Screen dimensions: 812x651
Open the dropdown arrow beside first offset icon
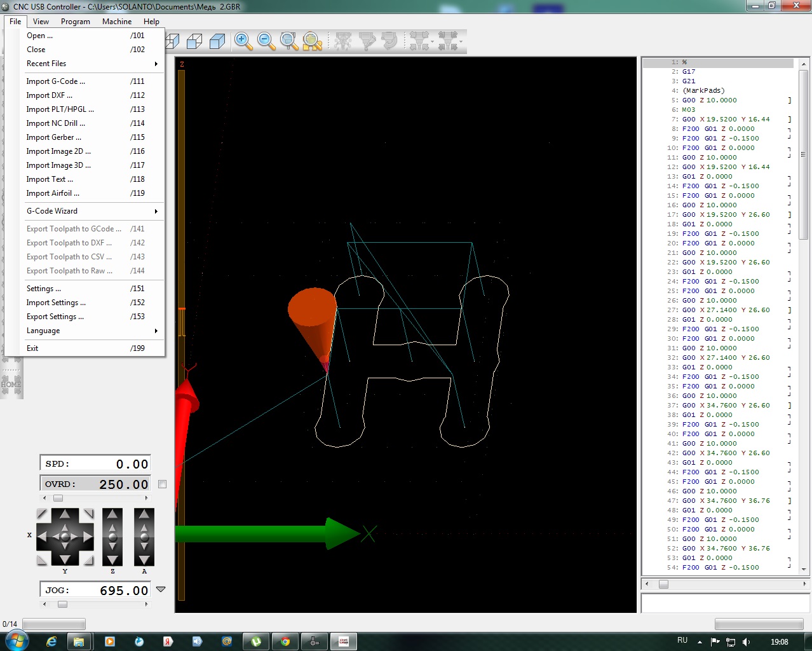433,42
